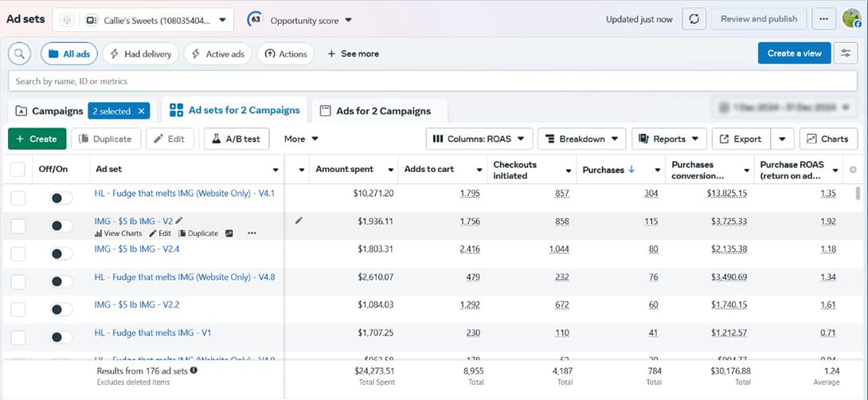Click the pencil icon next to IMG - $5 lb IMG - V2
This screenshot has width=868, height=400.
click(179, 221)
